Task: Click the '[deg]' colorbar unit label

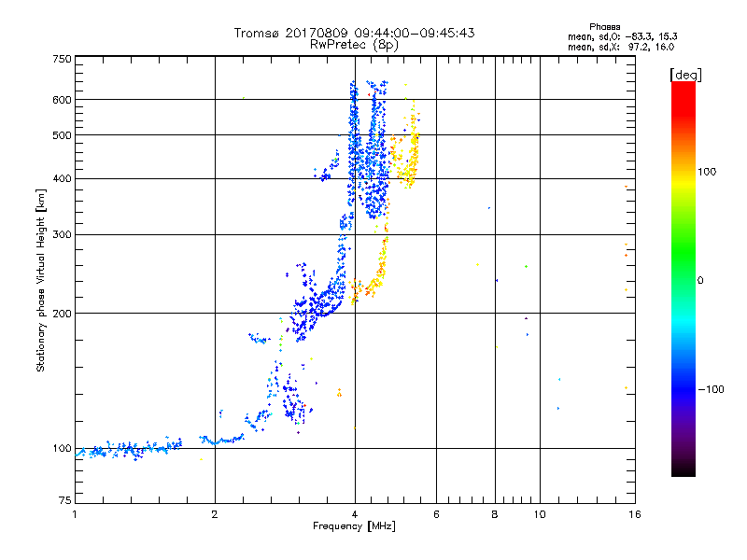Action: coord(685,75)
